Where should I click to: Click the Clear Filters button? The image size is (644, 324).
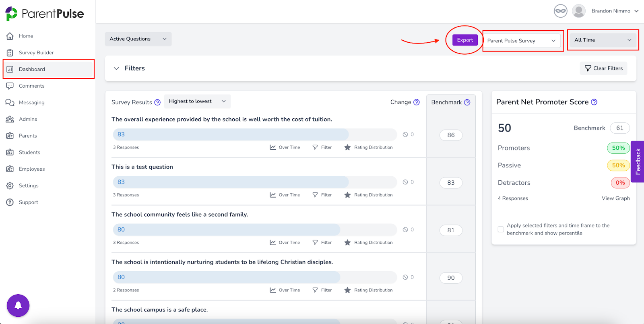(x=603, y=68)
